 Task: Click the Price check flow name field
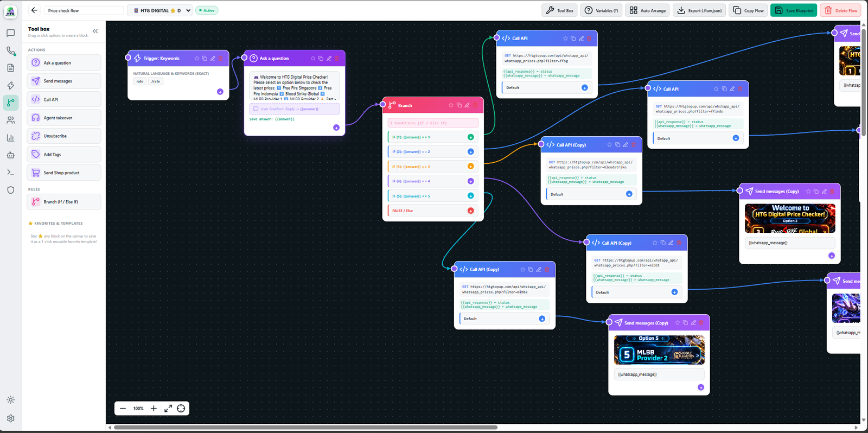coord(84,10)
